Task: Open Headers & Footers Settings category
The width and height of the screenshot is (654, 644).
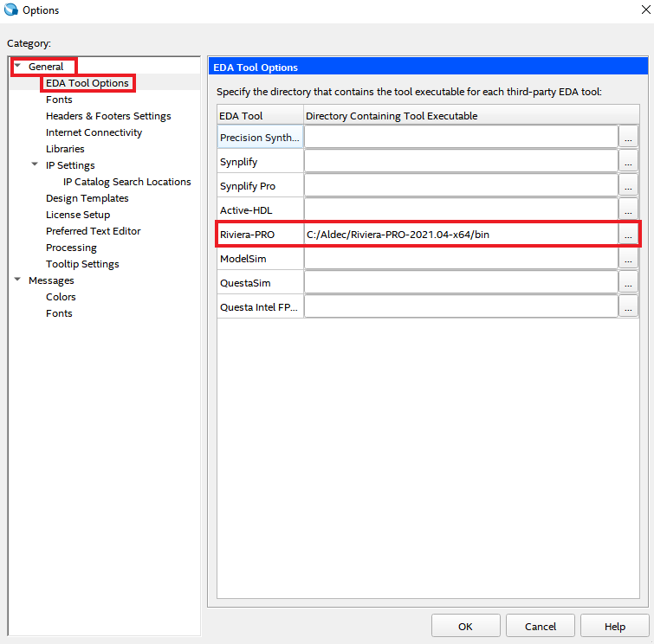Action: [108, 116]
